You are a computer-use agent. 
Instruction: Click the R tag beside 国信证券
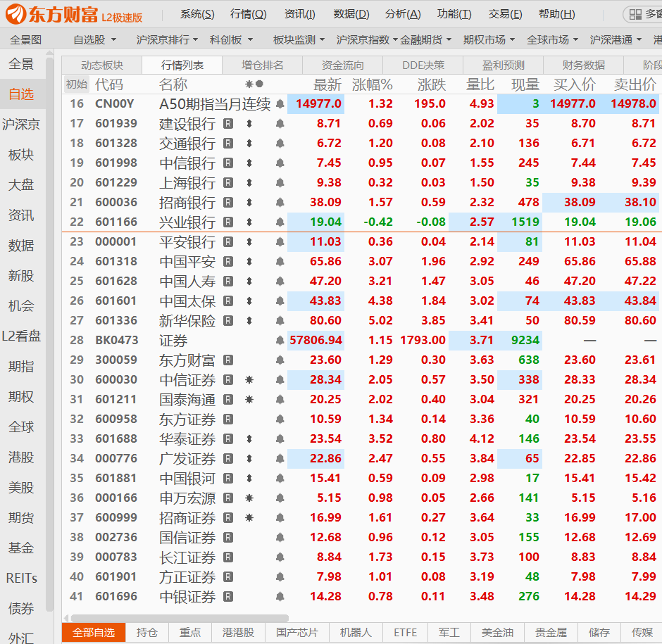pos(228,537)
